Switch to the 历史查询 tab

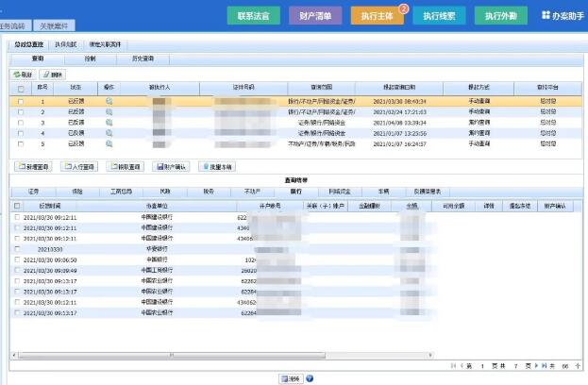(x=143, y=59)
